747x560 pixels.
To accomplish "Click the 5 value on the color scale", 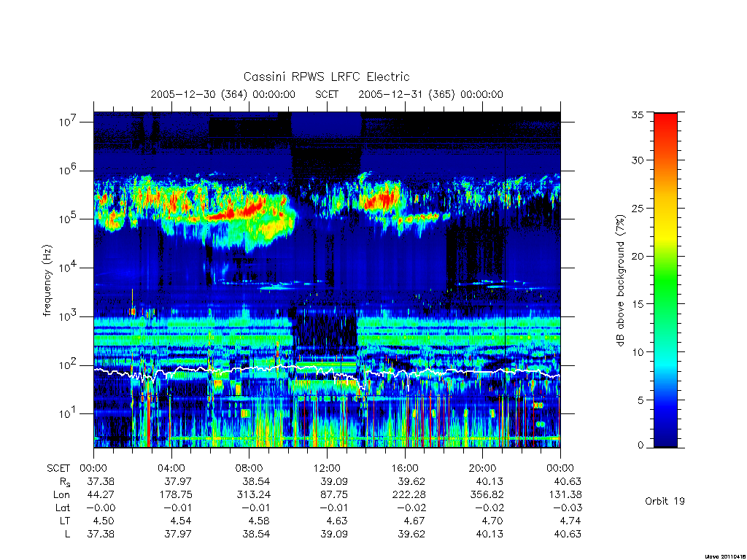I will (x=640, y=400).
